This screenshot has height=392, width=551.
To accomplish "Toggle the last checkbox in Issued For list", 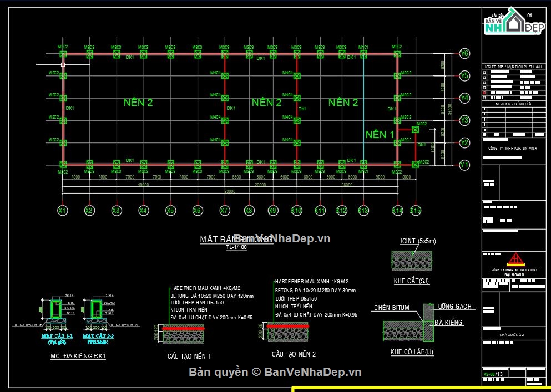I will (x=486, y=99).
